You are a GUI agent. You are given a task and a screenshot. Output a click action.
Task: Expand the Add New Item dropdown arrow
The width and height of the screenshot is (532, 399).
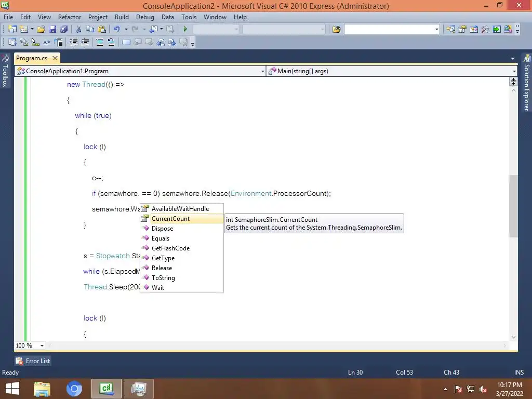[32, 29]
